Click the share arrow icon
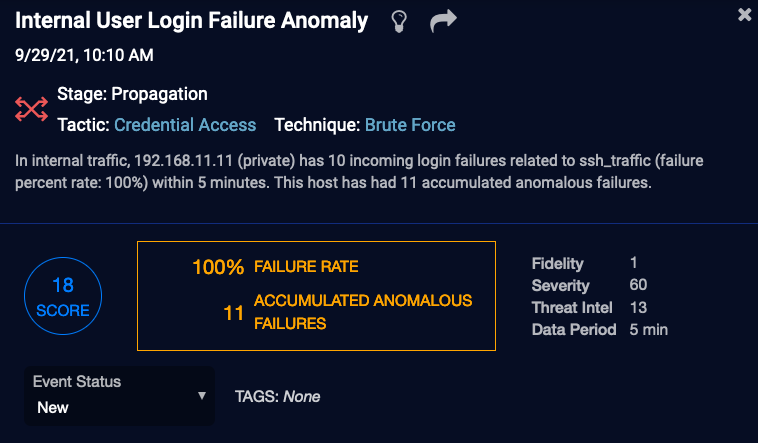The height and width of the screenshot is (443, 758). (x=443, y=21)
